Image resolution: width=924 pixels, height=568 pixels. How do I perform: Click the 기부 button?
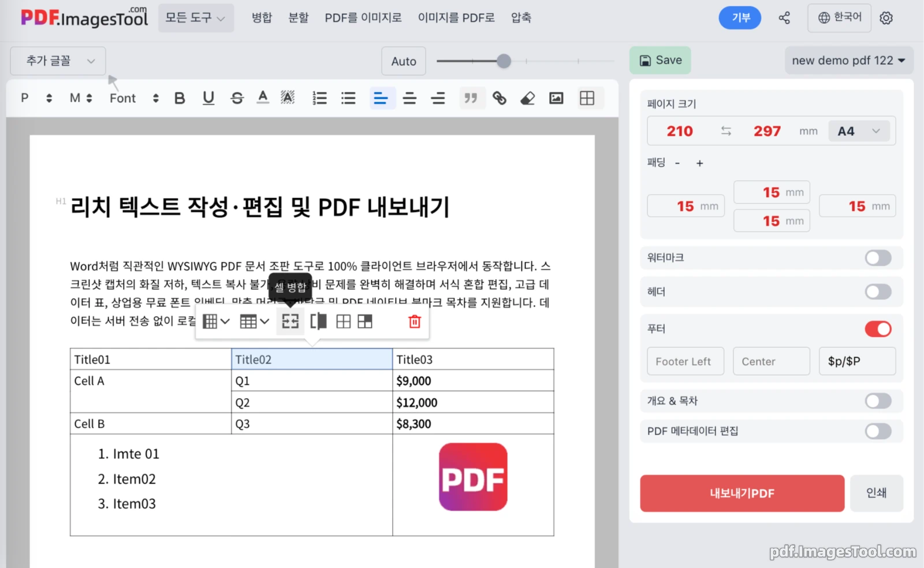coord(740,18)
